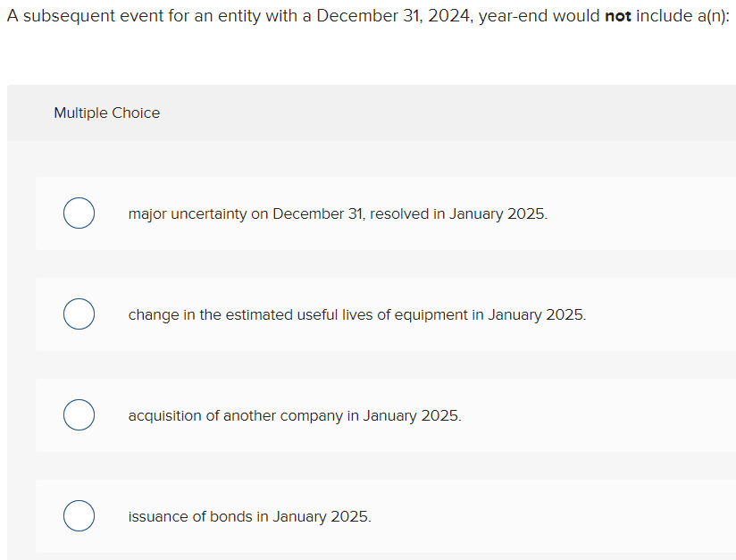
Task: Click the second answer option row
Action: [384, 314]
